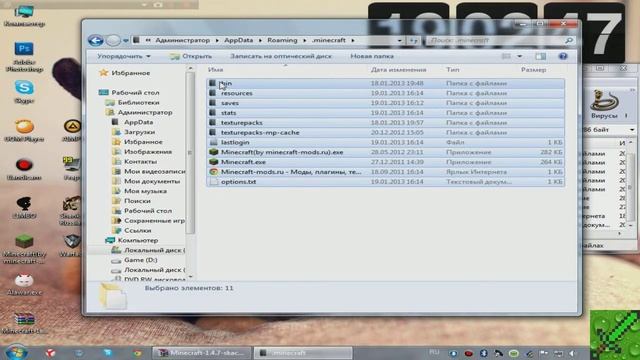Select the resources folder

tap(386, 93)
